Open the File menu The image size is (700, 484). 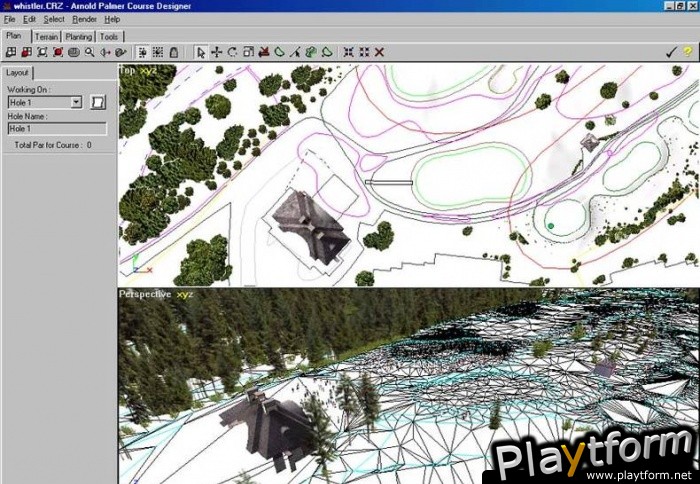[x=9, y=19]
